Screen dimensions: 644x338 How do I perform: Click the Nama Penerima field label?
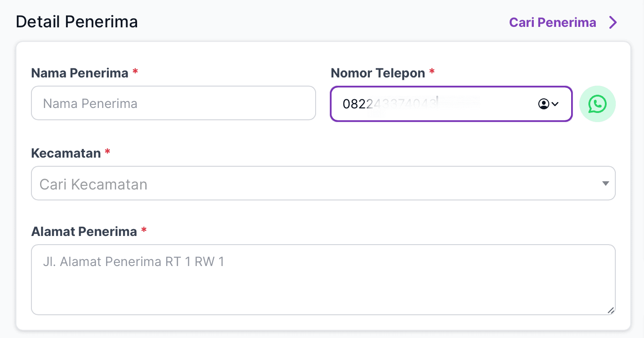coord(80,73)
